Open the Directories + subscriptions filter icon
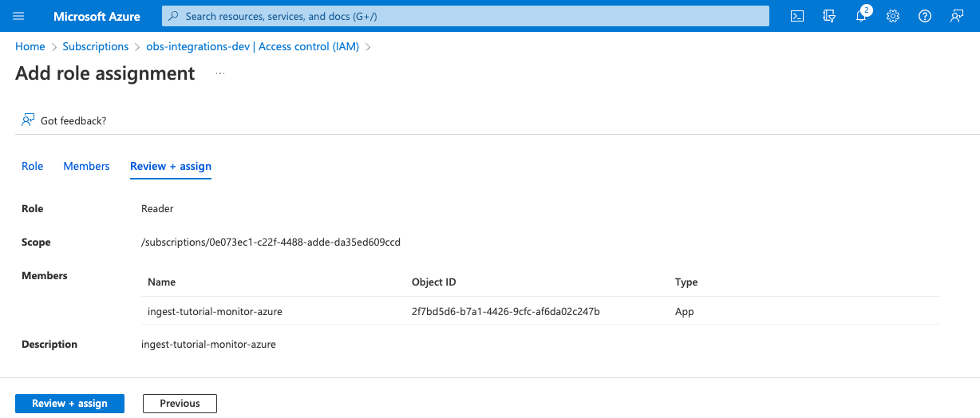Image resolution: width=980 pixels, height=418 pixels. tap(828, 16)
